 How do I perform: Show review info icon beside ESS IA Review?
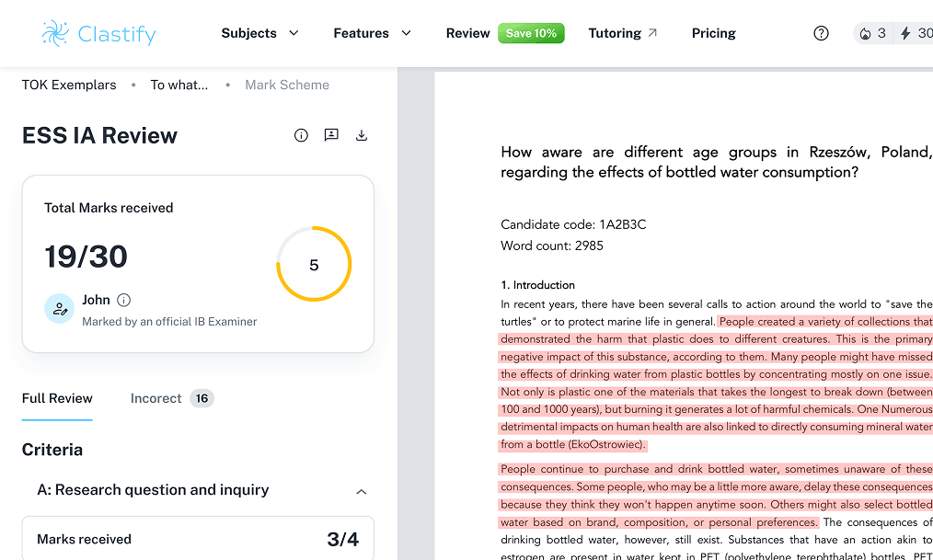pyautogui.click(x=301, y=135)
